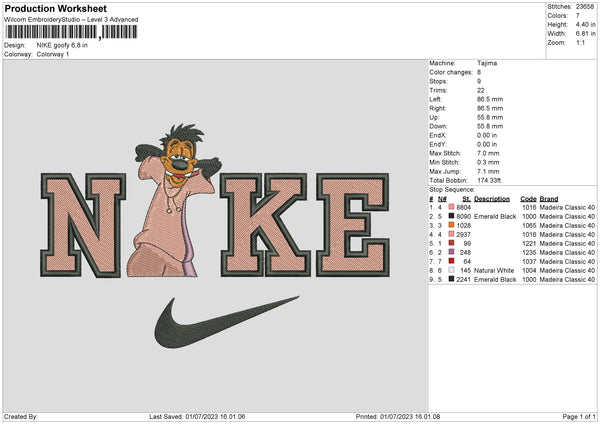Click the "N#" column header
Screen dimensions: 600x424
442,199
